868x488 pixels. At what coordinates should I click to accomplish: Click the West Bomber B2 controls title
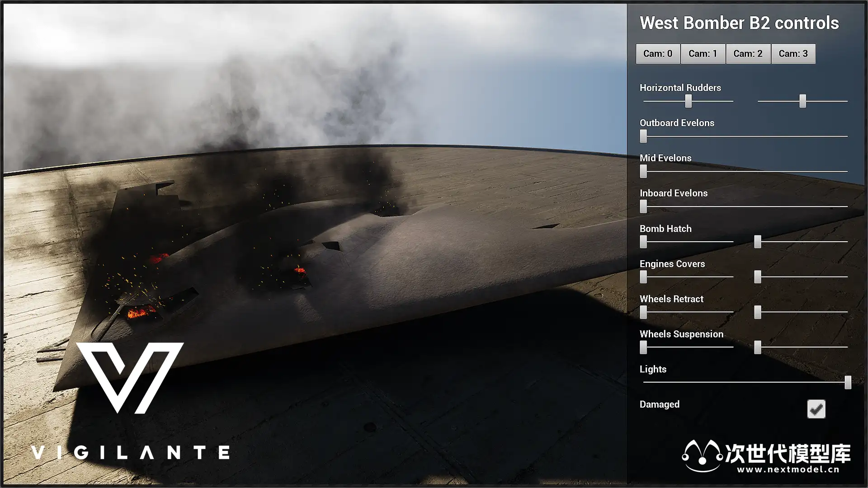[739, 23]
